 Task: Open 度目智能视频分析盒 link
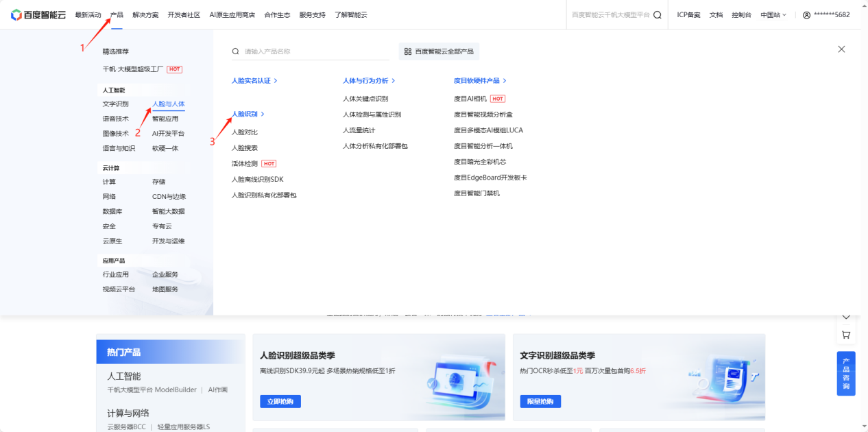483,115
